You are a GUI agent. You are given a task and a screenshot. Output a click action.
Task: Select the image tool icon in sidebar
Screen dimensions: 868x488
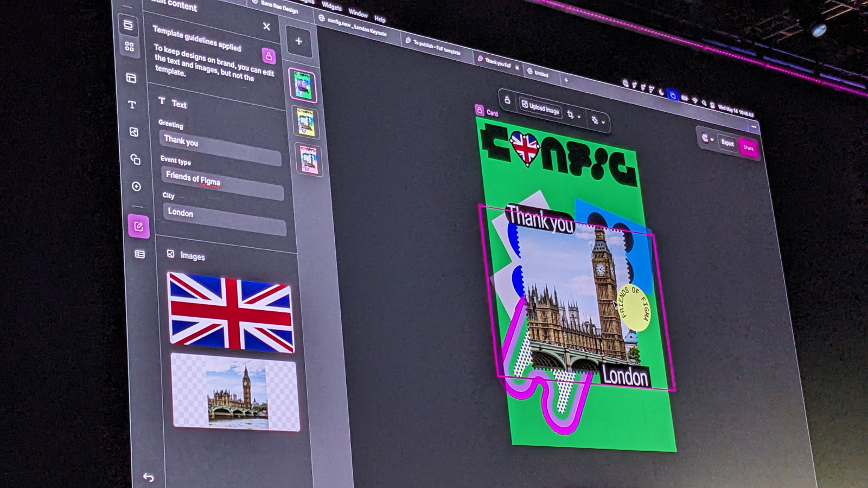pos(133,132)
